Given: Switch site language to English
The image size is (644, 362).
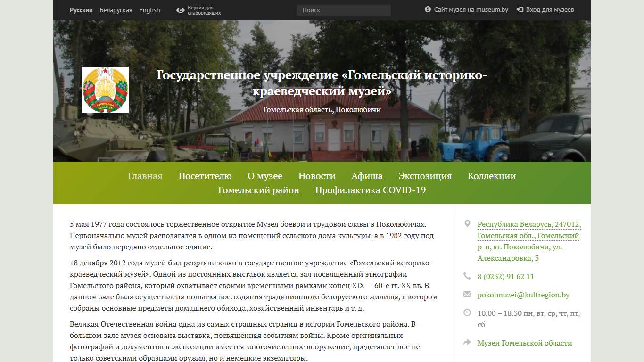Looking at the screenshot, I should click(149, 10).
